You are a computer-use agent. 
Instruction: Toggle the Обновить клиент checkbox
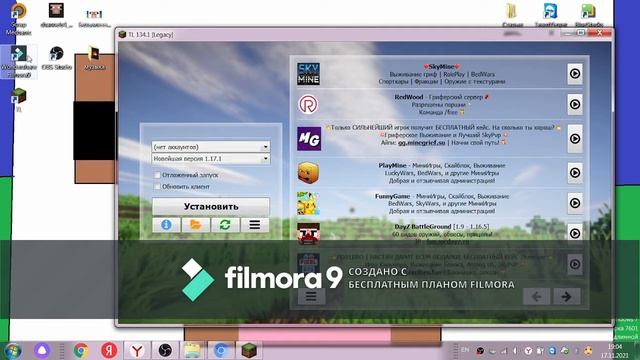[x=157, y=187]
